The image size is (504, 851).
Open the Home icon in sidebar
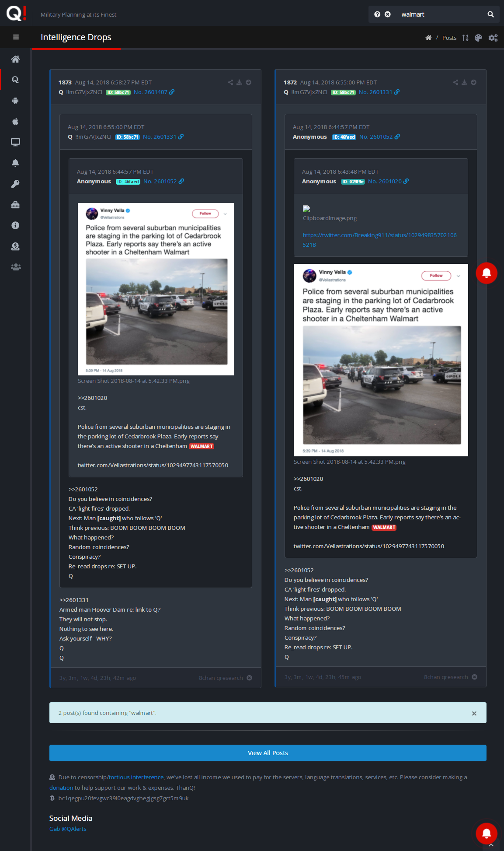click(15, 59)
